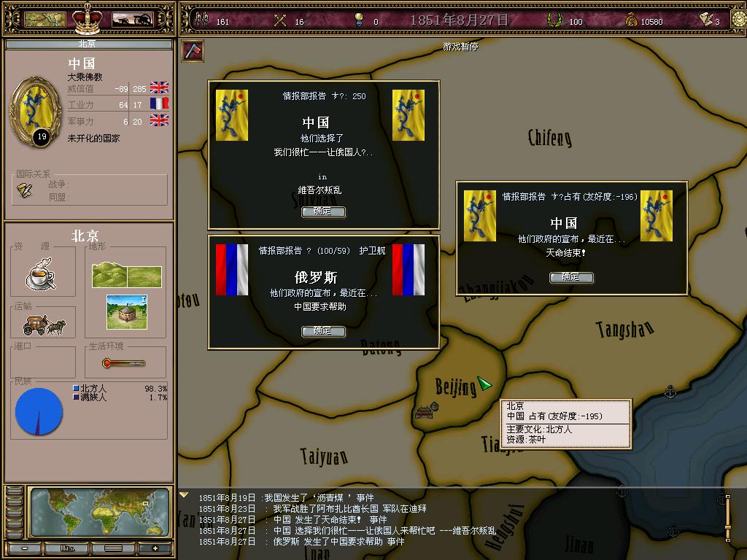Viewport: 747px width, 560px height.
Task: Click the 大乘佛教 religion text
Action: point(85,77)
